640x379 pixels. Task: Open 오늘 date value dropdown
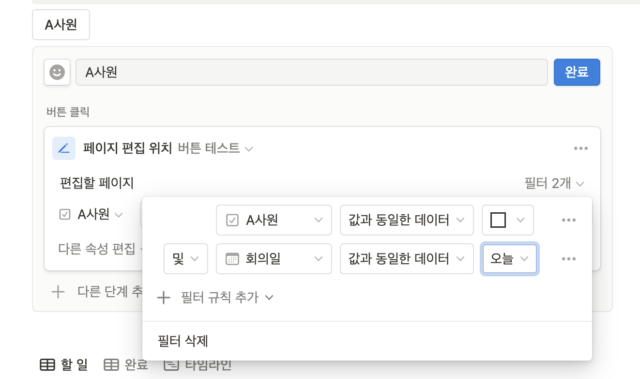coord(509,259)
